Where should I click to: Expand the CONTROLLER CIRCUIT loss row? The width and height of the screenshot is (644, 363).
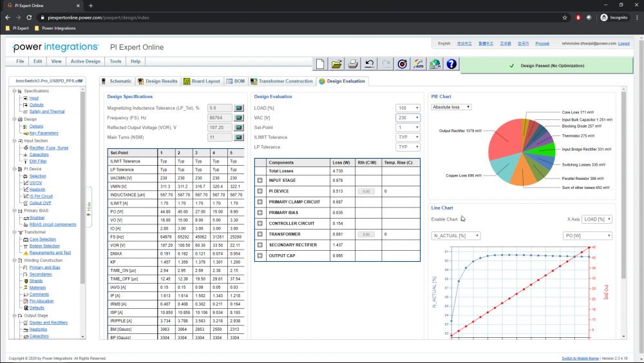(x=260, y=223)
